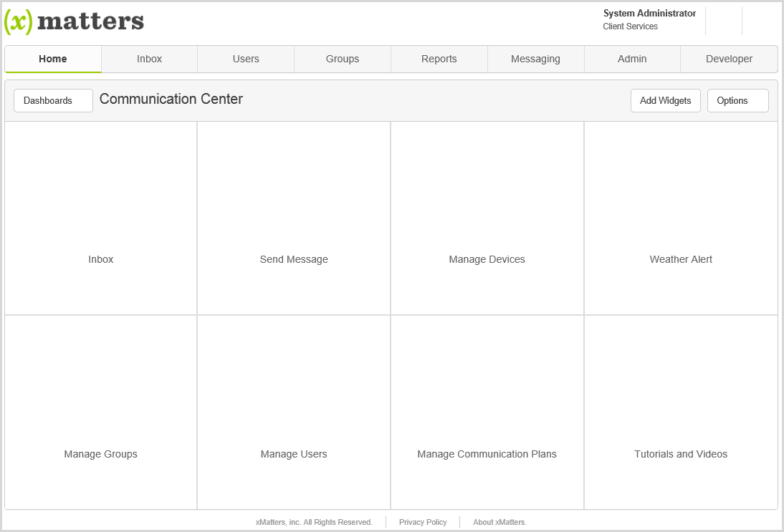
Task: Go to the Users tab
Action: pyautogui.click(x=246, y=59)
